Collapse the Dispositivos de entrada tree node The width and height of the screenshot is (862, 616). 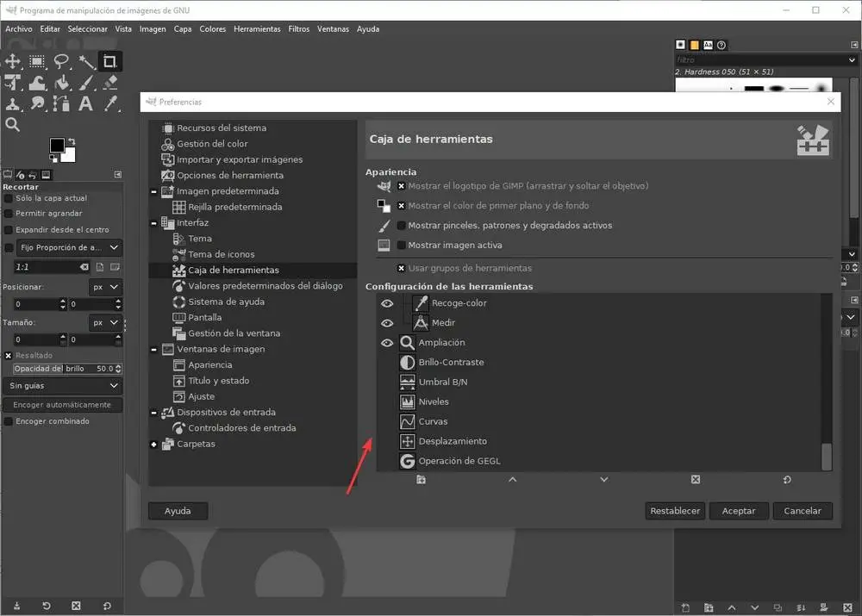point(154,414)
